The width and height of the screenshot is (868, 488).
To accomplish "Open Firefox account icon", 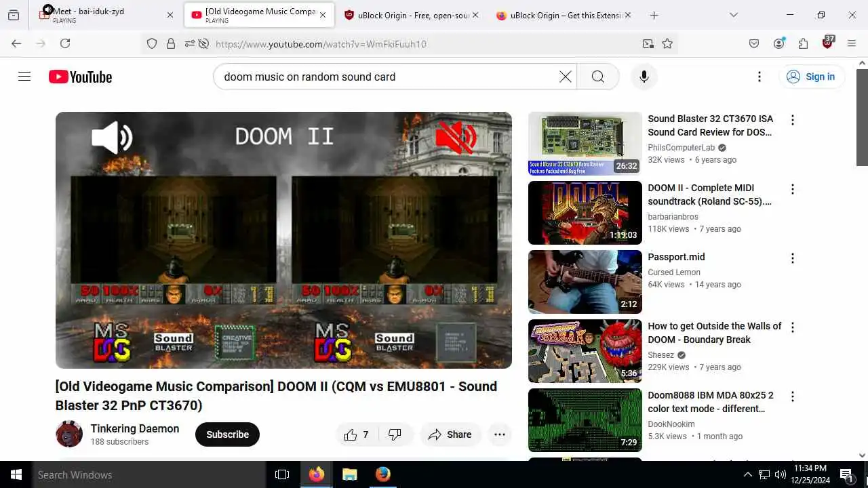I will [778, 43].
